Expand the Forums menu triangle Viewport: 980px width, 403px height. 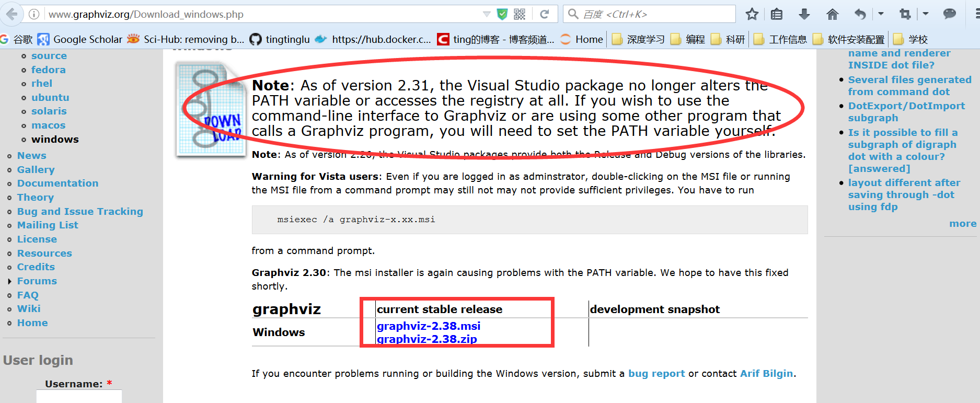tap(9, 281)
